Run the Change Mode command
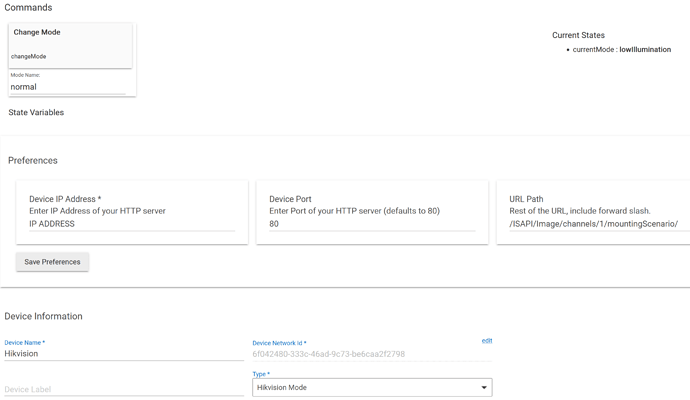This screenshot has height=400, width=690. point(70,45)
